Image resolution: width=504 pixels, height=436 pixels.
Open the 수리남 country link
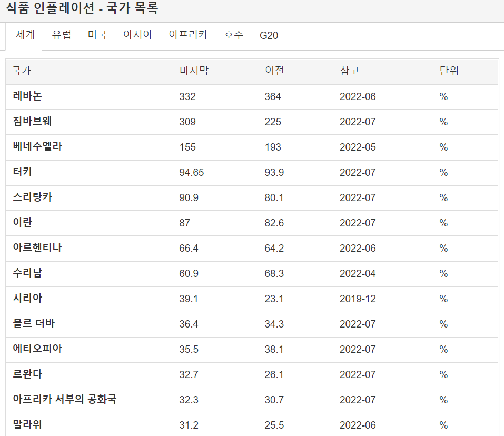27,273
